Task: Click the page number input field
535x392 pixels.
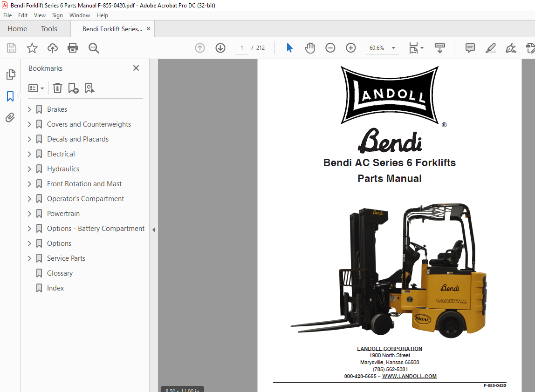Action: point(241,48)
